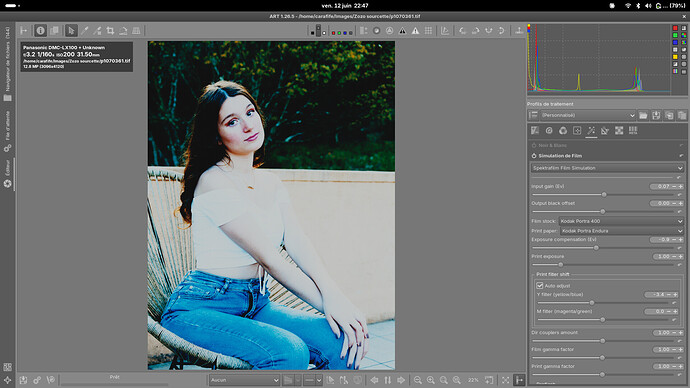Toggle Auto adjust checkbox
Image resolution: width=690 pixels, height=388 pixels.
pyautogui.click(x=540, y=286)
